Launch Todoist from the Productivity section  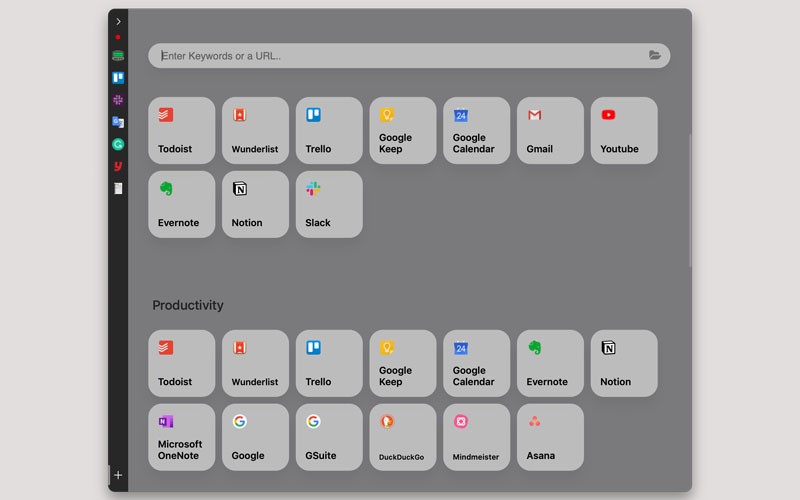(182, 363)
